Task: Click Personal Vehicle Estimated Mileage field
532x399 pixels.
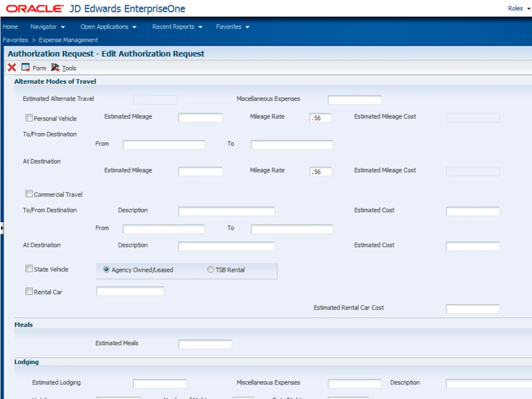Action: [200, 118]
